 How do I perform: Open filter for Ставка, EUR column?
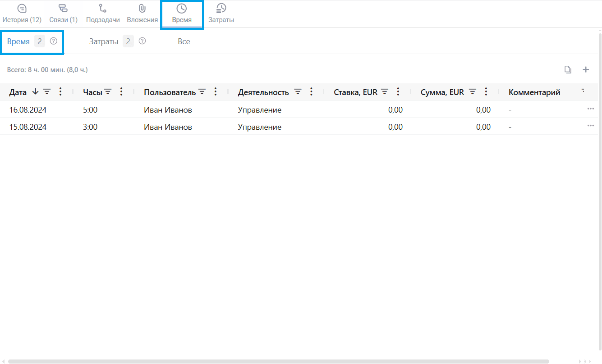click(385, 92)
